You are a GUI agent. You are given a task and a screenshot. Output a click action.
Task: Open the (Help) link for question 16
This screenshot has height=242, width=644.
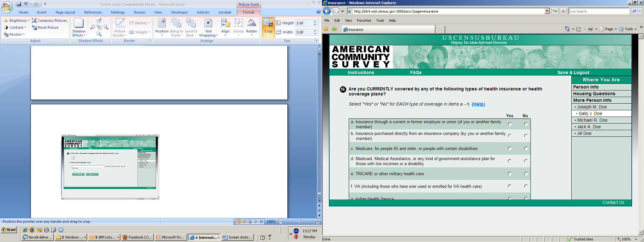478,104
